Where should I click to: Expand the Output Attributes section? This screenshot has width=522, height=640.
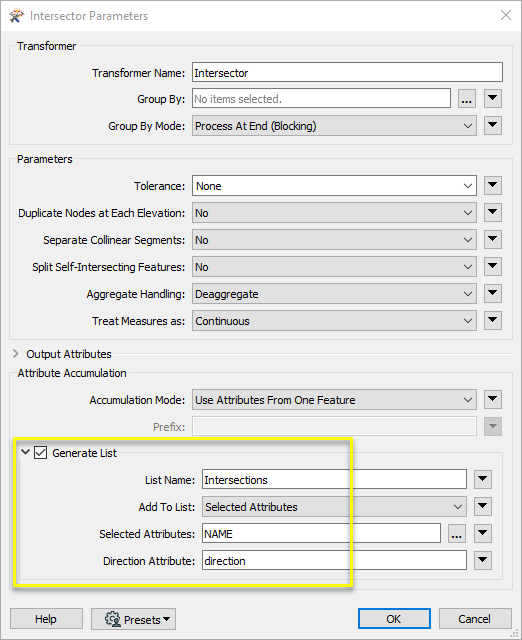16,353
